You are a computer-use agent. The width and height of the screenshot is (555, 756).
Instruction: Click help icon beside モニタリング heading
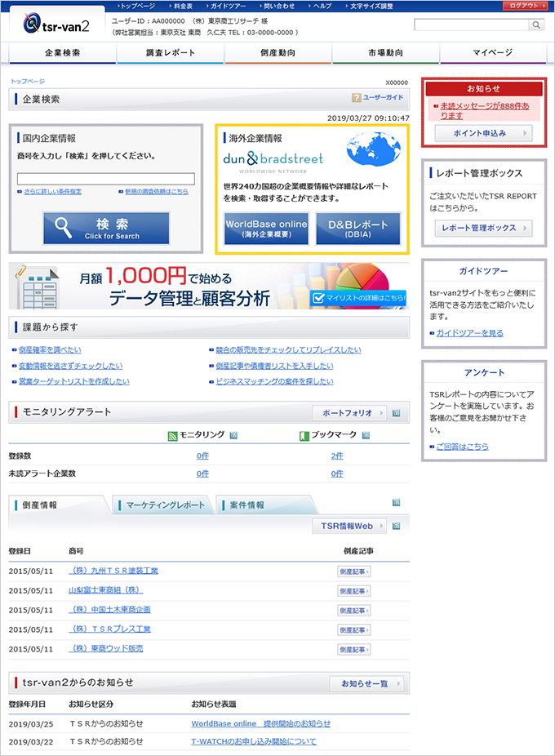click(x=233, y=436)
